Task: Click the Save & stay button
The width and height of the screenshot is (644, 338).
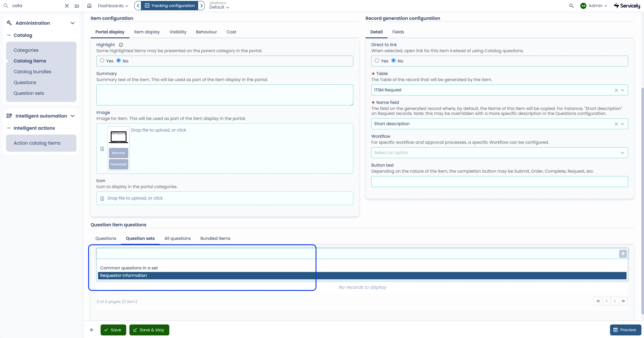Action: (149, 330)
